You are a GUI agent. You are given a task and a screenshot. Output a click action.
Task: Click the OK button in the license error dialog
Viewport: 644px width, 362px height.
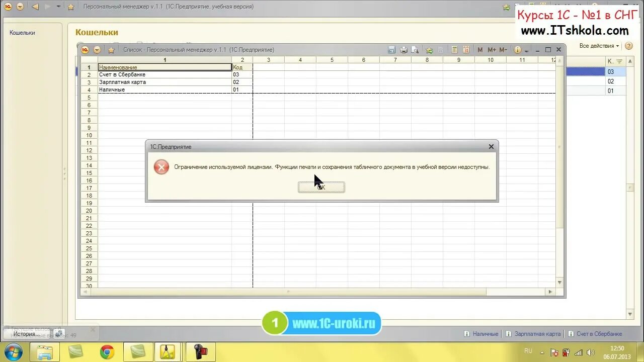pyautogui.click(x=321, y=187)
